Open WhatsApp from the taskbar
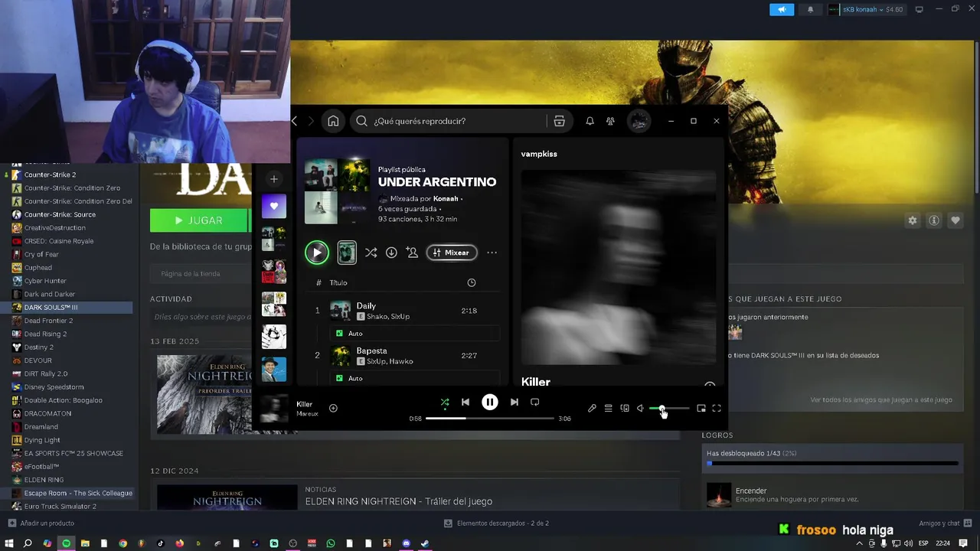 click(331, 543)
